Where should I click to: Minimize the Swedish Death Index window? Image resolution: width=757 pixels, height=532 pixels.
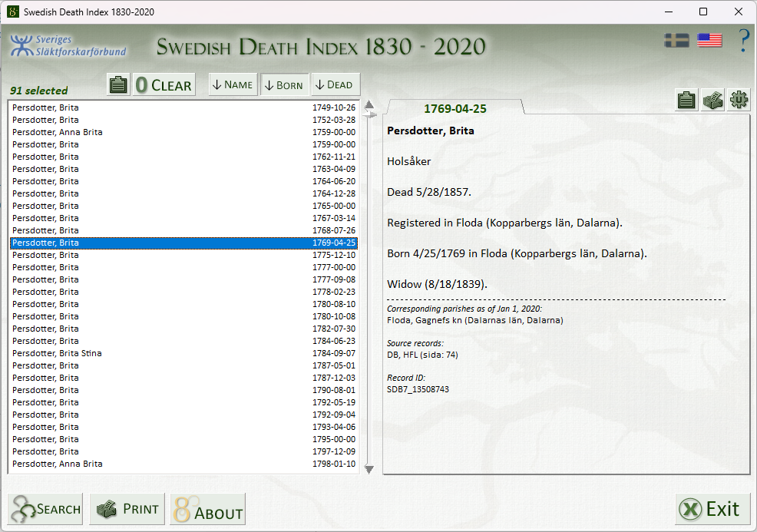click(x=669, y=12)
